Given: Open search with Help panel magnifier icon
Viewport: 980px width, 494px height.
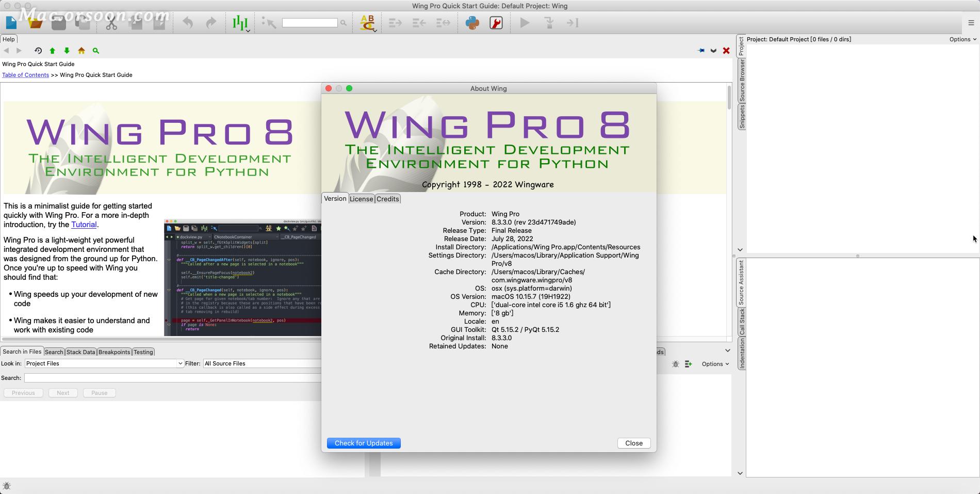Looking at the screenshot, I should point(95,51).
